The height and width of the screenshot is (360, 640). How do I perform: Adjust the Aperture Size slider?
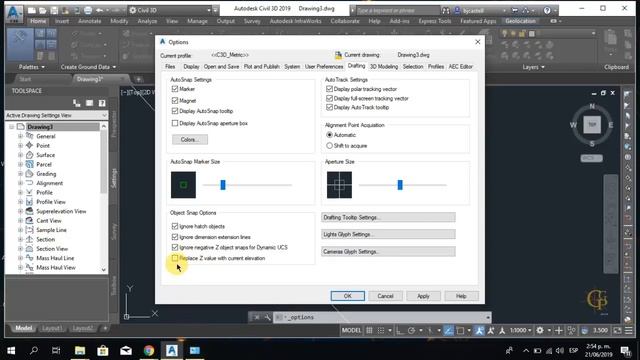click(x=400, y=185)
